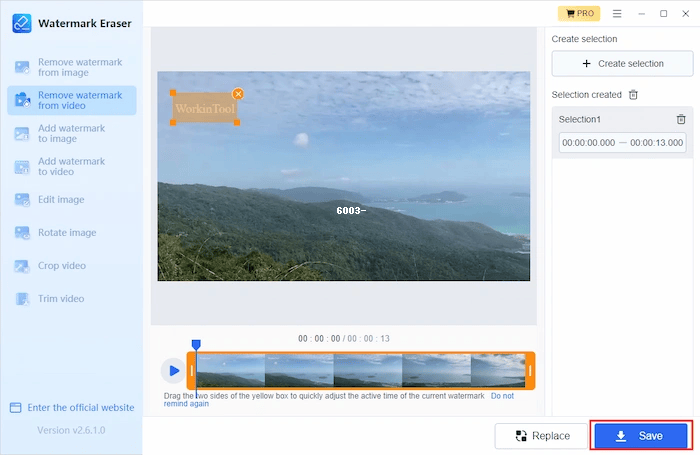Click bottom-left handle of selection box

pyautogui.click(x=173, y=122)
